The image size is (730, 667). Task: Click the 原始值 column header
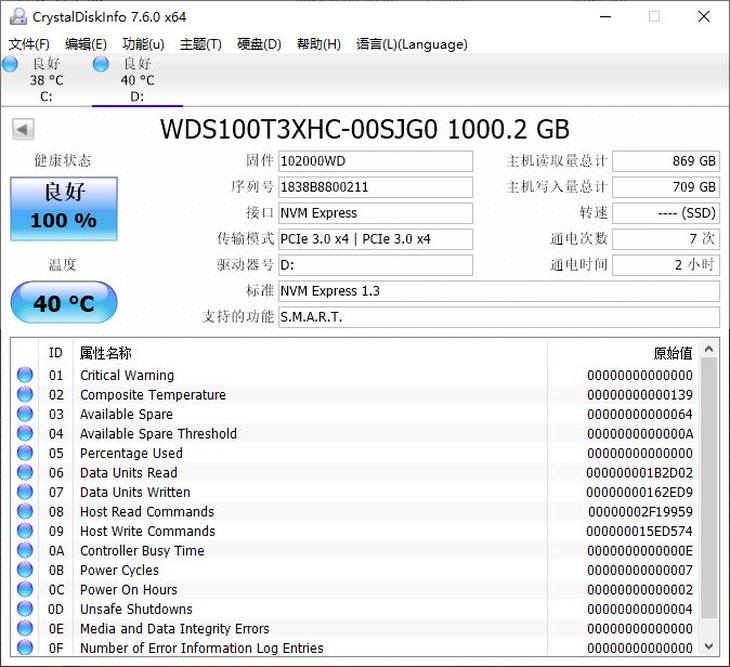coord(624,353)
